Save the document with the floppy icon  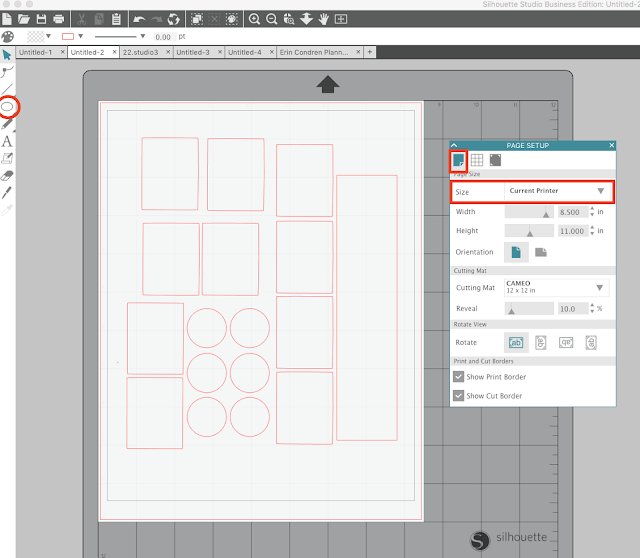[41, 19]
